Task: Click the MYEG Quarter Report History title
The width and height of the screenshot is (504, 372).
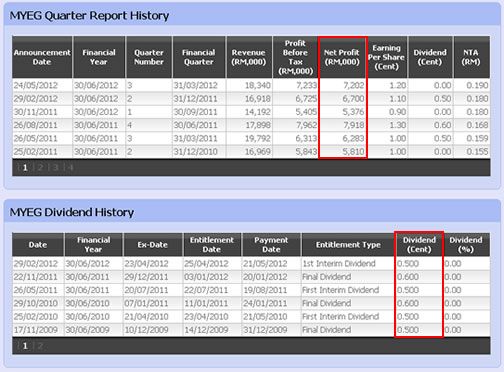Action: (x=89, y=16)
